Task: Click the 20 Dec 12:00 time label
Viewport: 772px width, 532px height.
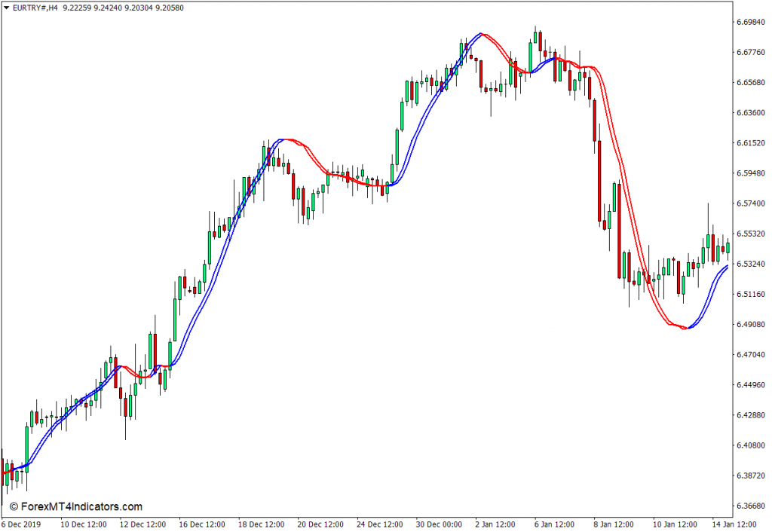Action: point(320,524)
